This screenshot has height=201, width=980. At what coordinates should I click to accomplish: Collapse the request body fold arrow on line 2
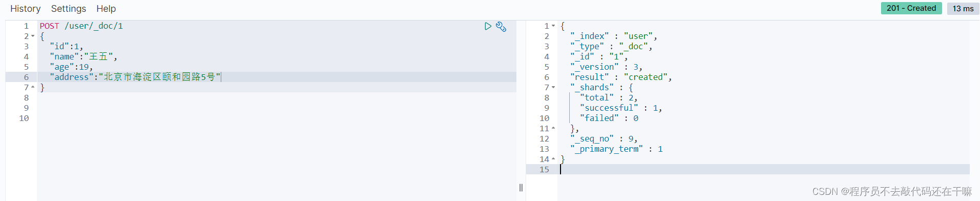pos(33,36)
